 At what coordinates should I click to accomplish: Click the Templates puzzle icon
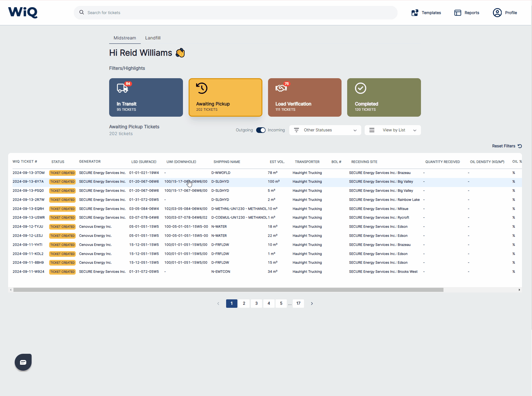point(415,13)
